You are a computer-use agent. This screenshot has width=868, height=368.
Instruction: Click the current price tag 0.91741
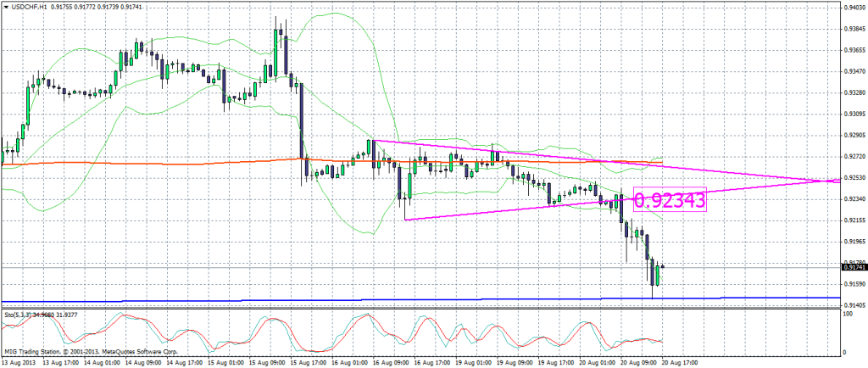click(854, 267)
